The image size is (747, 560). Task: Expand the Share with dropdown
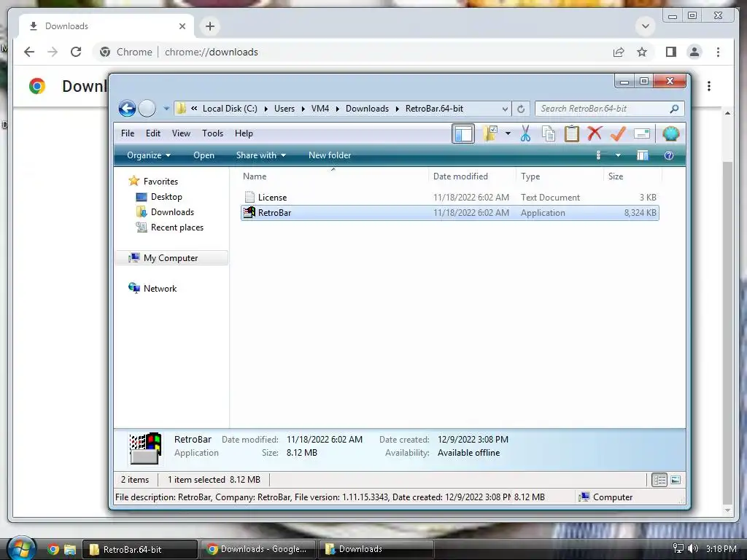pyautogui.click(x=261, y=155)
